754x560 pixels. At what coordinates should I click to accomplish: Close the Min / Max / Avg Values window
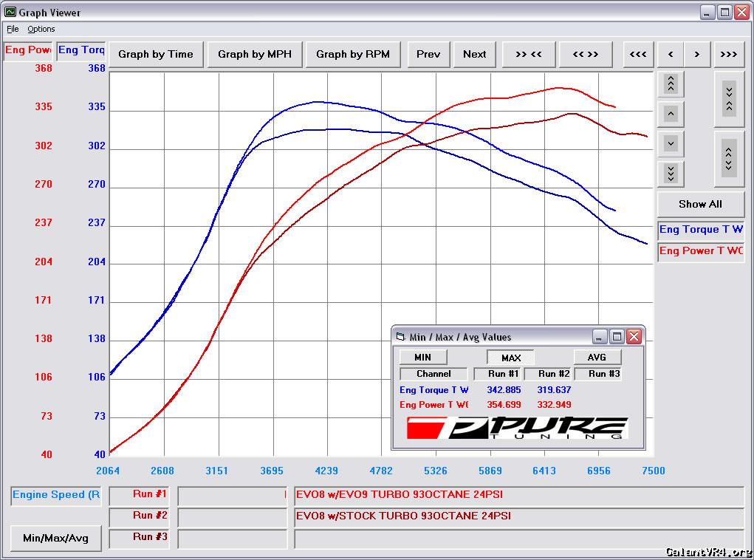634,337
